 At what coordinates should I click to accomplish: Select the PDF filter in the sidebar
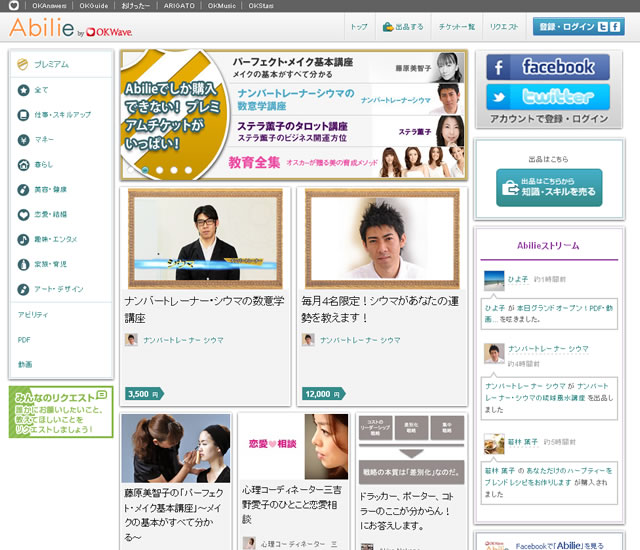pyautogui.click(x=24, y=339)
